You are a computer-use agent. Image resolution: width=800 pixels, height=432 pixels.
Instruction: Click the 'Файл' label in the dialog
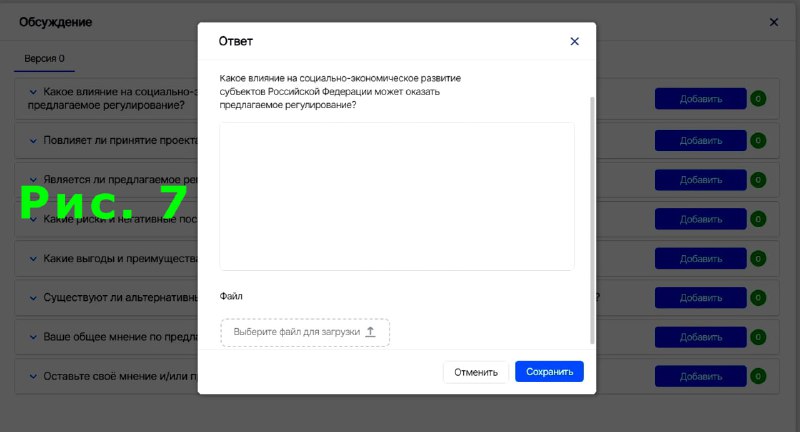coord(231,296)
